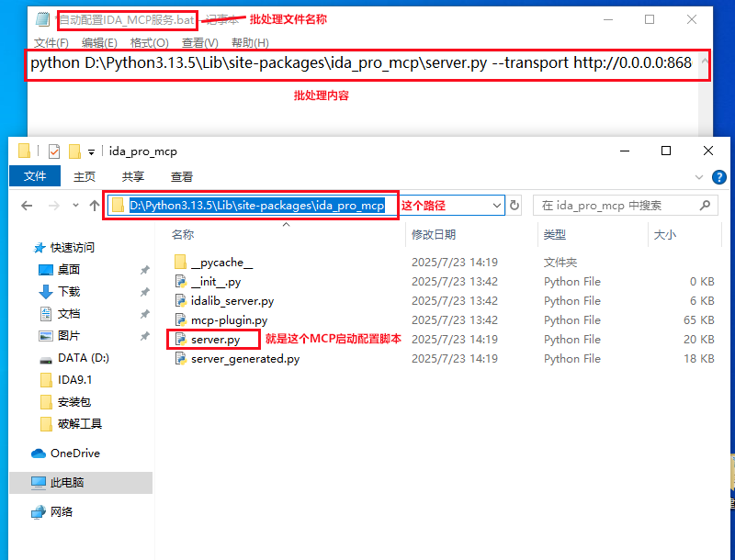Click the Notepad document icon in title bar
Image resolution: width=735 pixels, height=560 pixels.
(42, 19)
